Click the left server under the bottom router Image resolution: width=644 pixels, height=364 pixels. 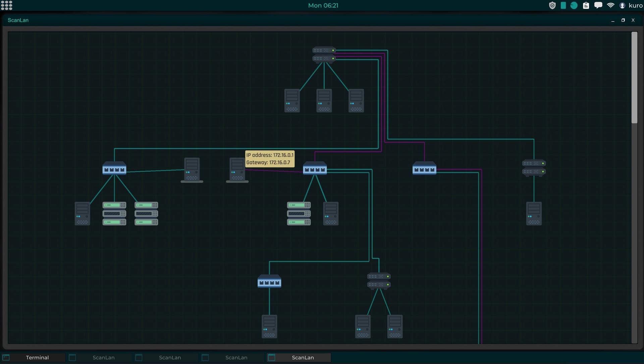pos(363,326)
